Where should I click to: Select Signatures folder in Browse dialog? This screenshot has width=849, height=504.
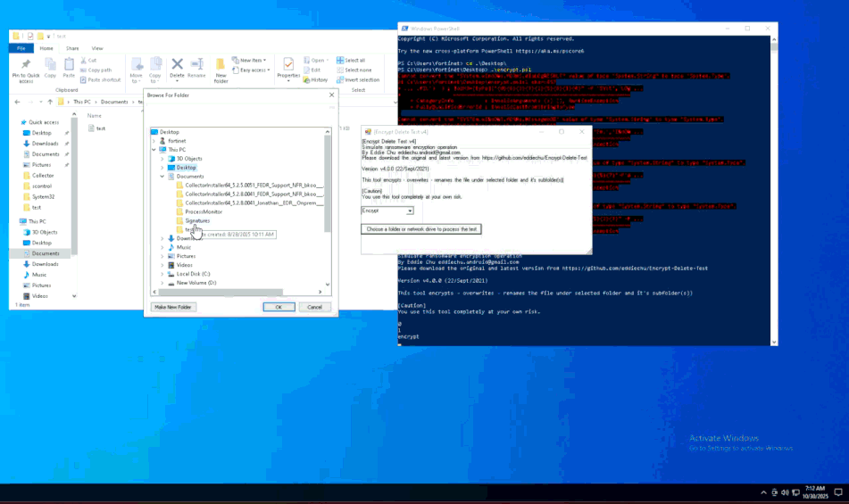click(x=197, y=220)
